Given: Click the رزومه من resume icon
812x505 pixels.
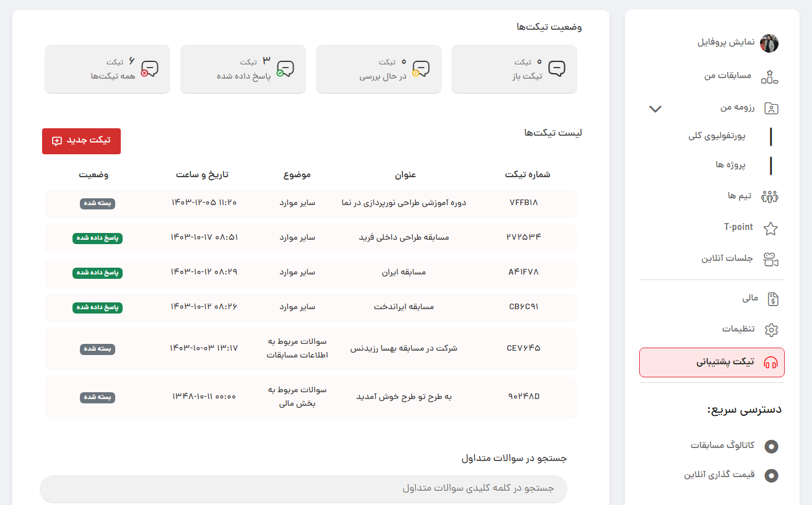Looking at the screenshot, I should [771, 108].
